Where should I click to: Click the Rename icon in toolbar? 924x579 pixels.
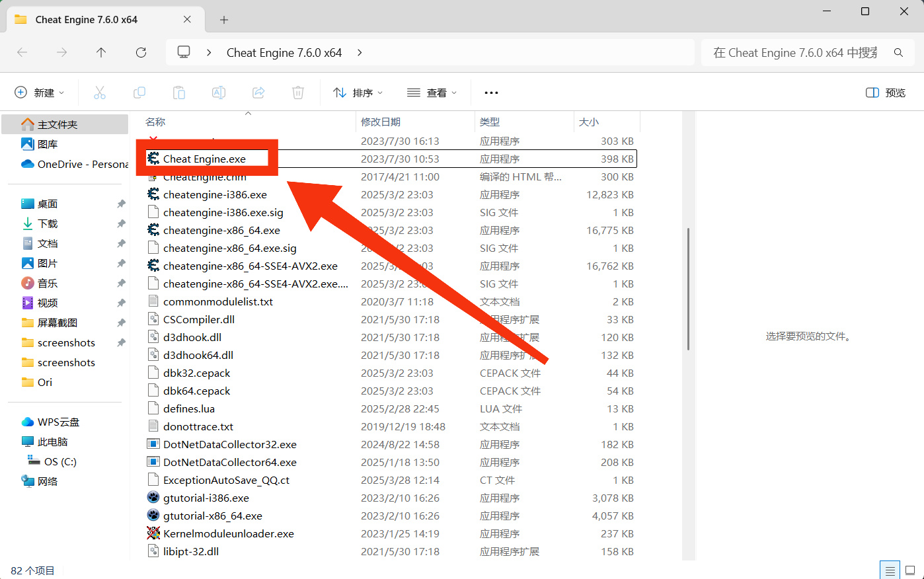[x=219, y=93]
